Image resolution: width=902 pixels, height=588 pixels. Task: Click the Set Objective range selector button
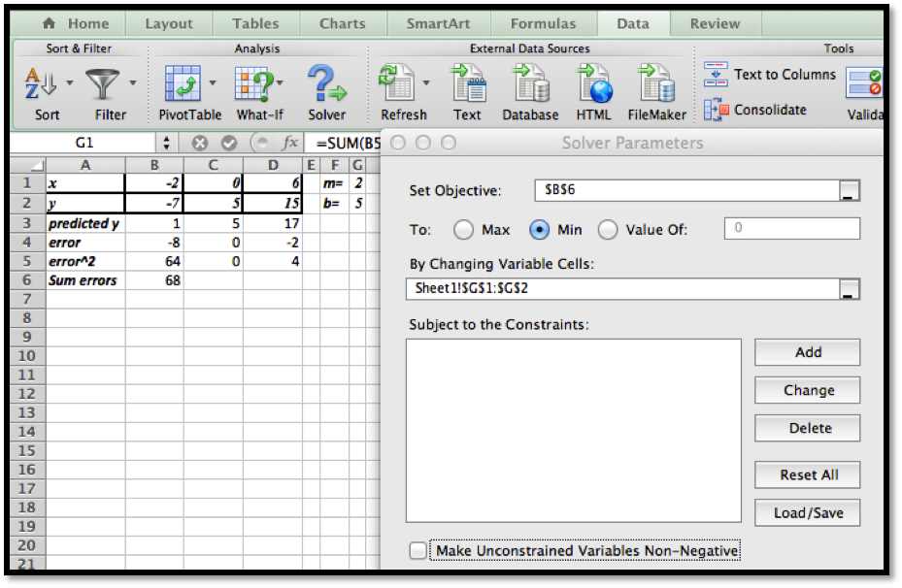point(849,191)
